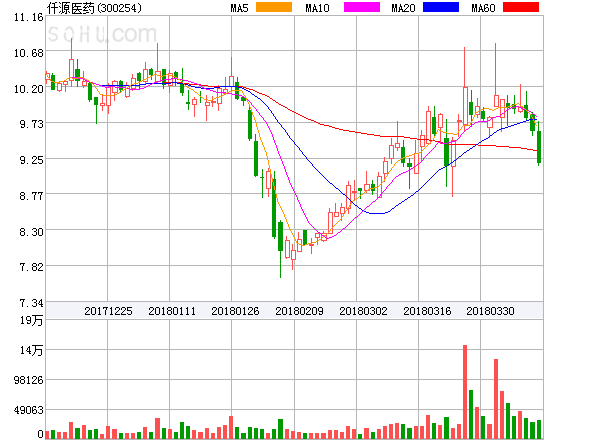Click the 20180302 date label

click(363, 311)
